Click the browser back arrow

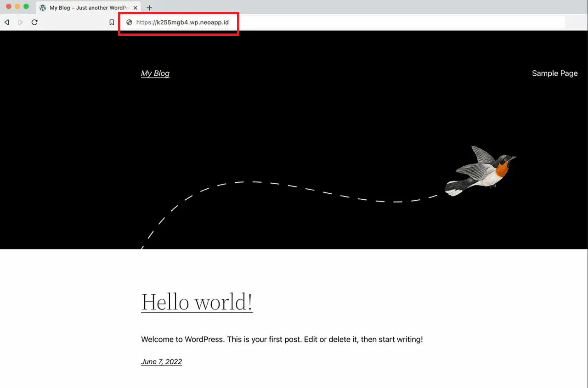pos(7,22)
